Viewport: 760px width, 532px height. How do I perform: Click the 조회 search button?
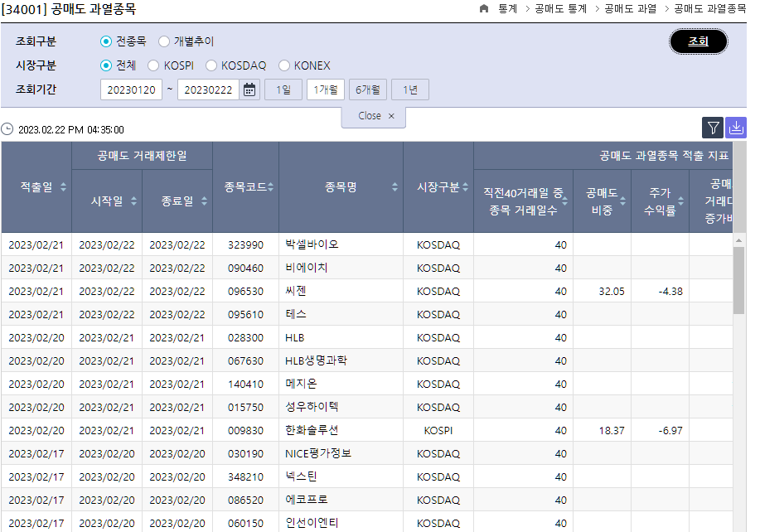click(698, 41)
